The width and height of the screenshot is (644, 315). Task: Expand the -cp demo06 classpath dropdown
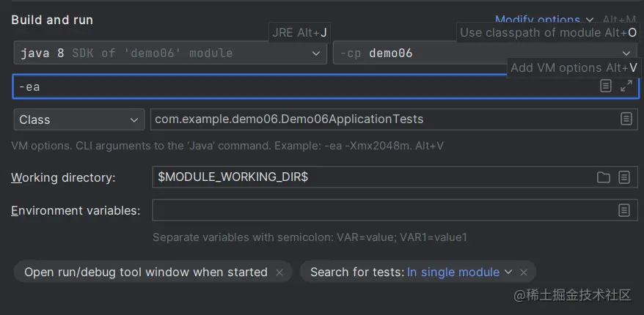coord(627,53)
